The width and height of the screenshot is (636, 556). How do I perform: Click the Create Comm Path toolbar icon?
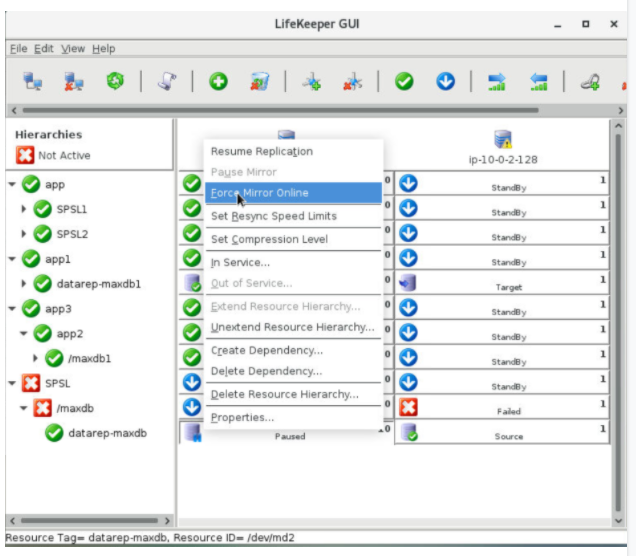312,82
